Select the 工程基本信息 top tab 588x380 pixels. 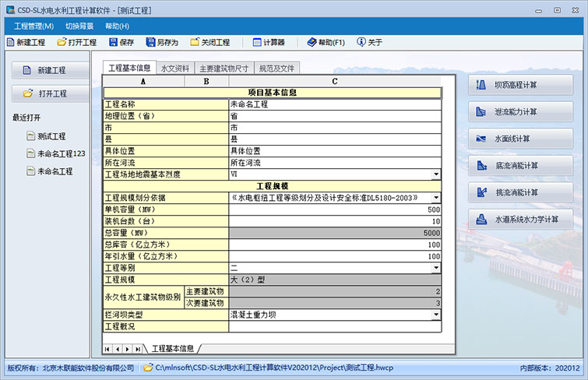(129, 68)
